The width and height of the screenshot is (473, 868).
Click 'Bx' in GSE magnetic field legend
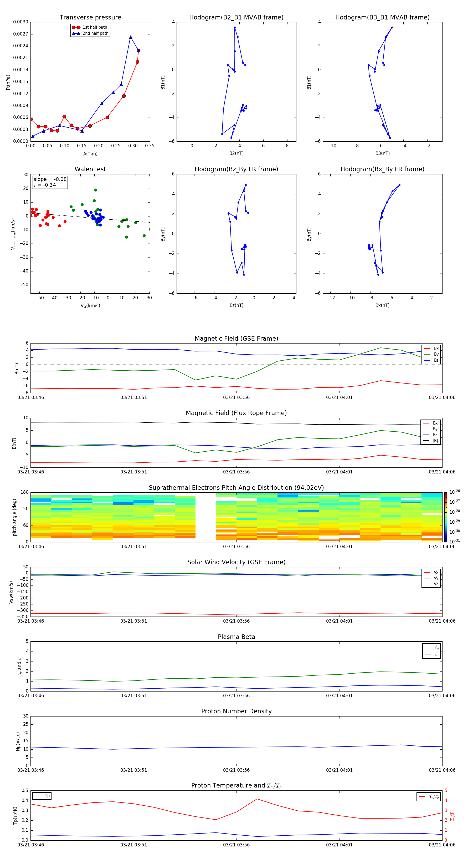pyautogui.click(x=431, y=349)
